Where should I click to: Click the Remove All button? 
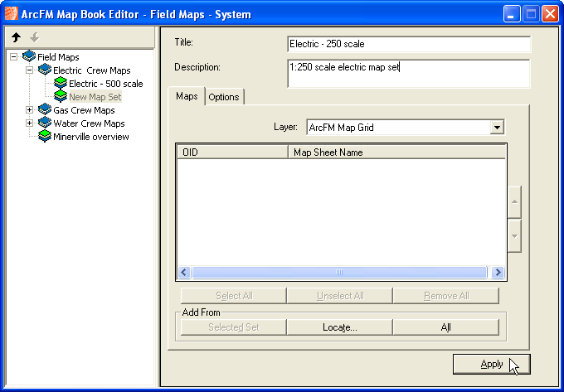446,296
